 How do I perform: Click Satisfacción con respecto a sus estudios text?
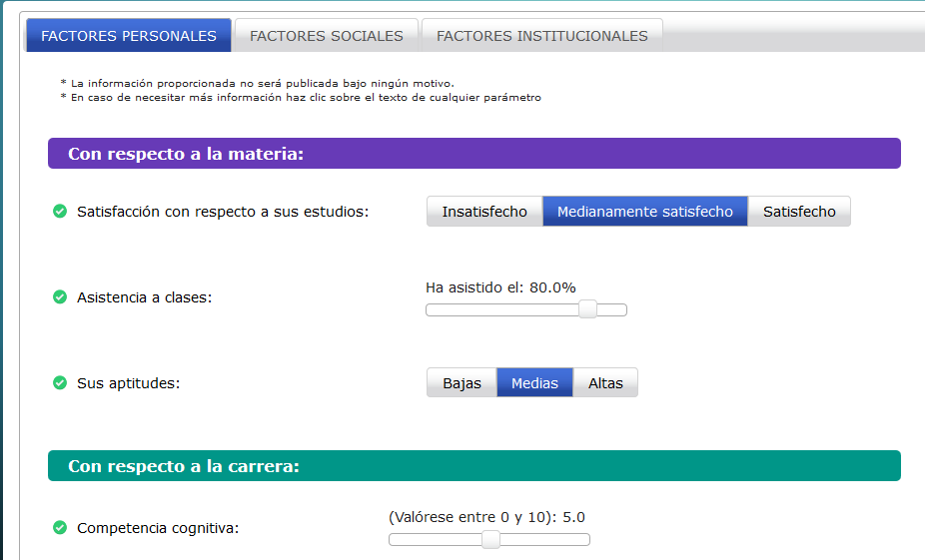click(x=223, y=212)
